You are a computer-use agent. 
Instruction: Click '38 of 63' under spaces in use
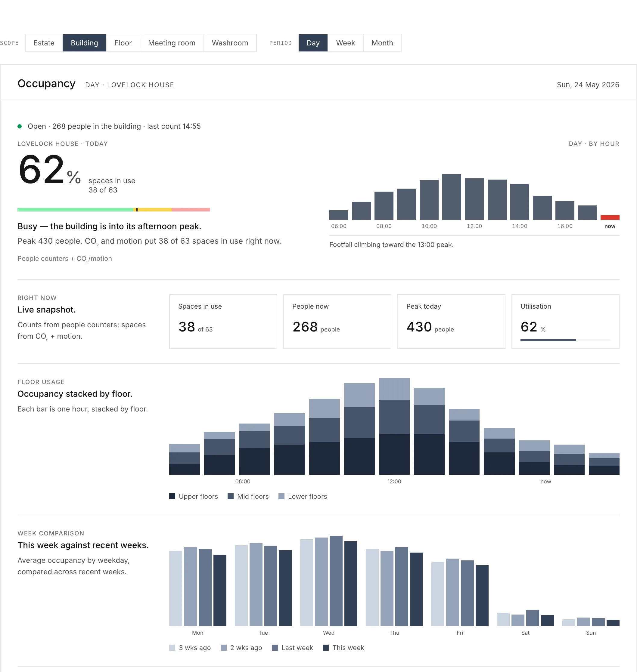click(103, 190)
